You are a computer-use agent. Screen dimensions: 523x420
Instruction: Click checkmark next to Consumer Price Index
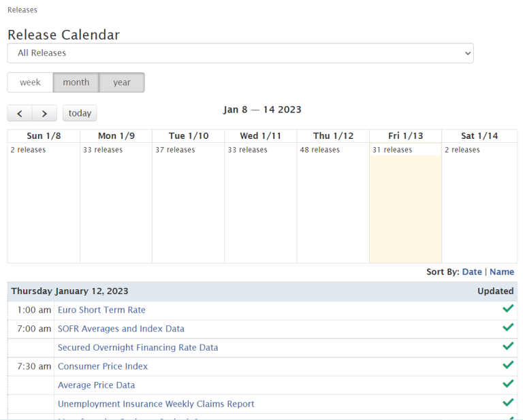click(507, 366)
